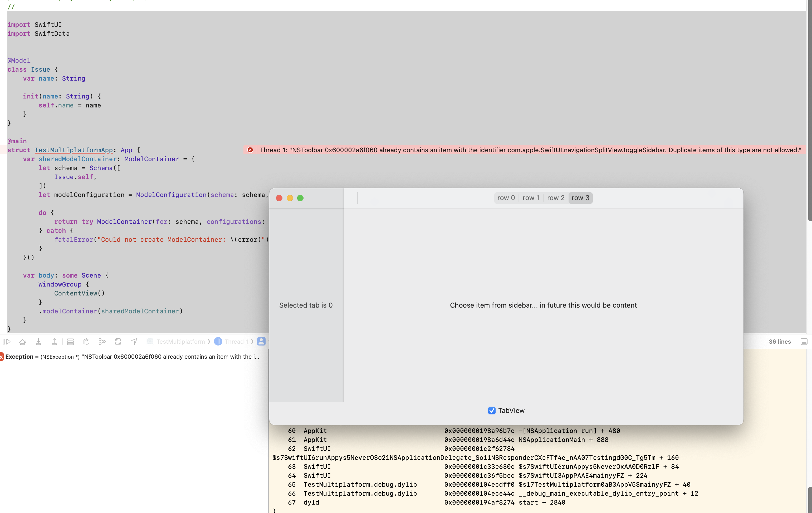Click the Simulate Location arrow icon

(134, 342)
